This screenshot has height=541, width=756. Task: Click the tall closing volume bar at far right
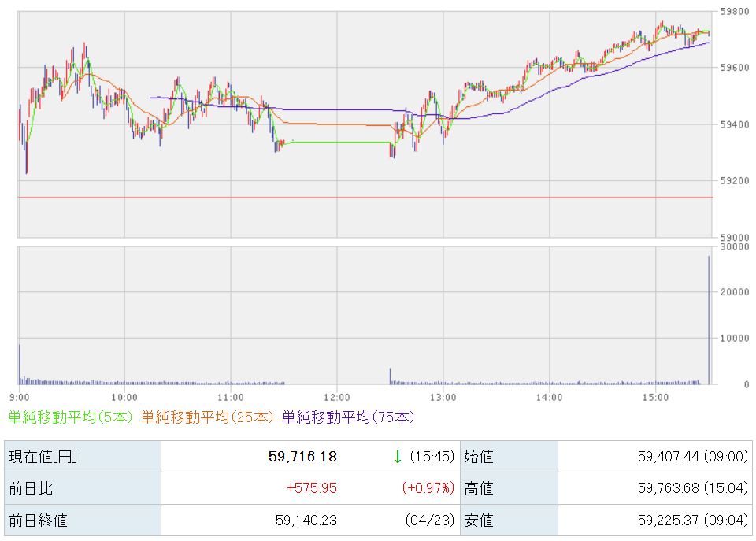(x=709, y=319)
